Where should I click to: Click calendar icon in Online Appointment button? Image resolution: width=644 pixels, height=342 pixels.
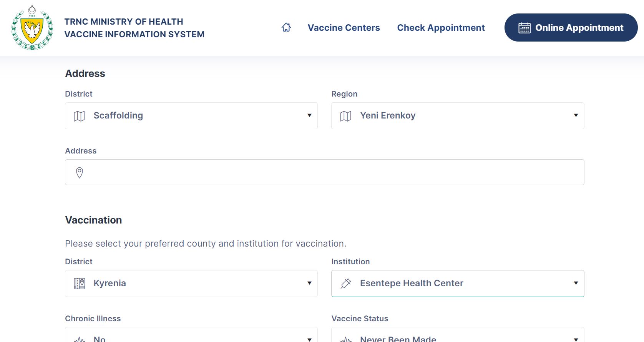pyautogui.click(x=524, y=28)
